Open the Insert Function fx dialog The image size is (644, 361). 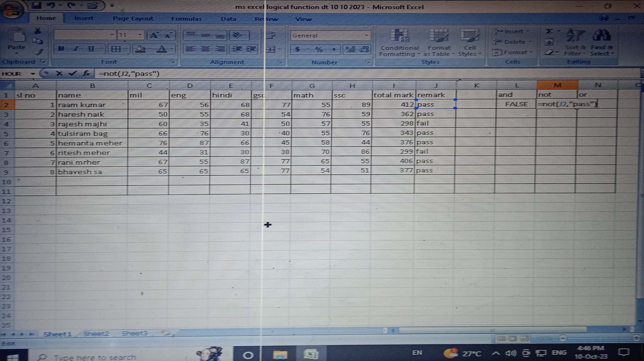(86, 73)
